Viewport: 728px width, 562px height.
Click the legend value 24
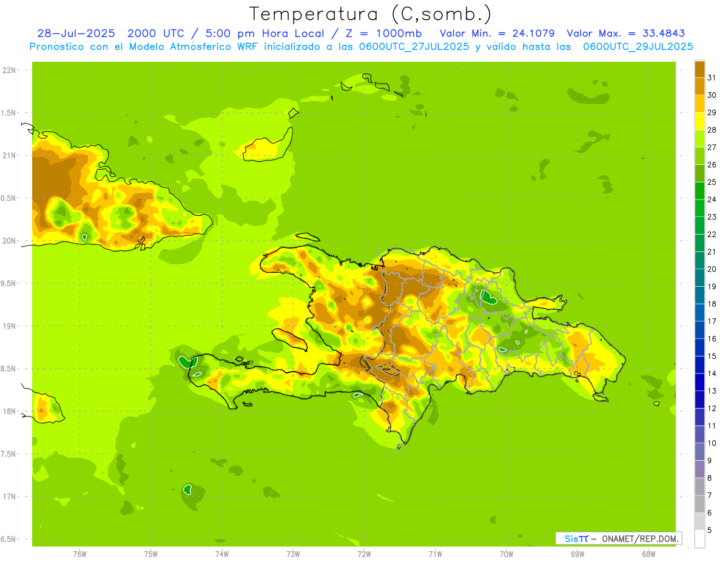point(712,199)
